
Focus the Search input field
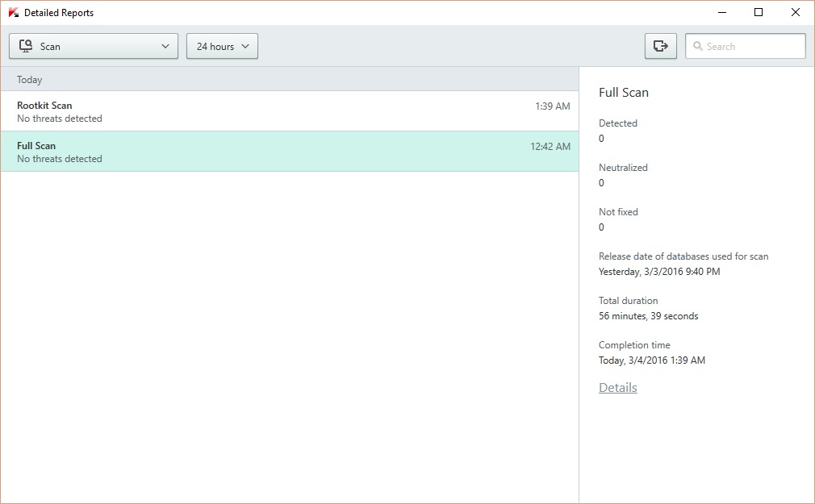click(752, 47)
